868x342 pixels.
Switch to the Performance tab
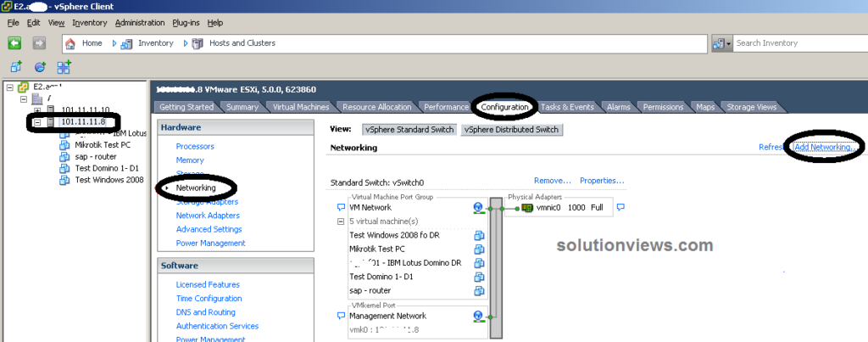446,107
